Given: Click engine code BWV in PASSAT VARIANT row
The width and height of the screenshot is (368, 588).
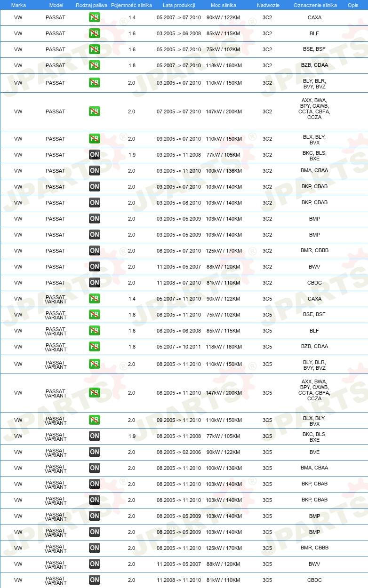Looking at the screenshot, I should 314,564.
